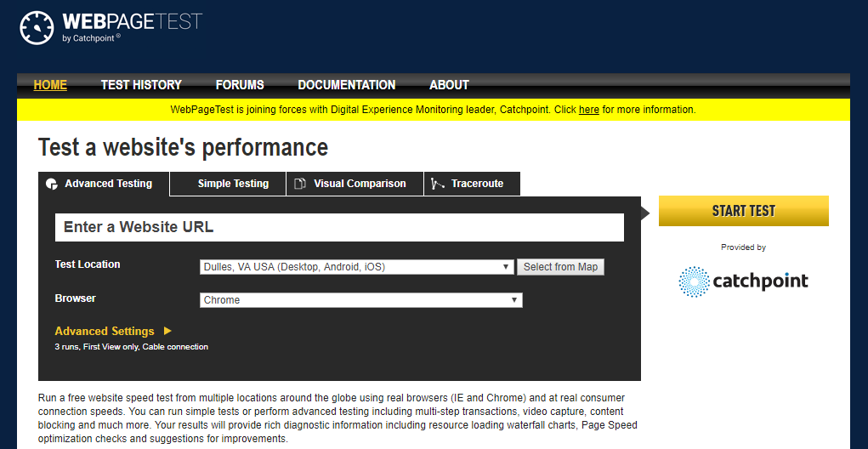Click '3 runs, First View only, Cable connection' text
This screenshot has height=449, width=868.
(131, 347)
